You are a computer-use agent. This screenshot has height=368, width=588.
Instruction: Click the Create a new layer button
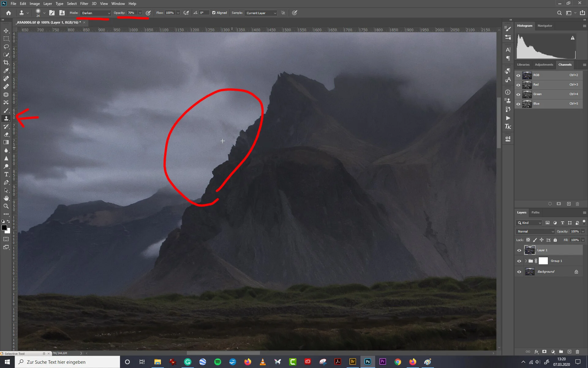[569, 352]
